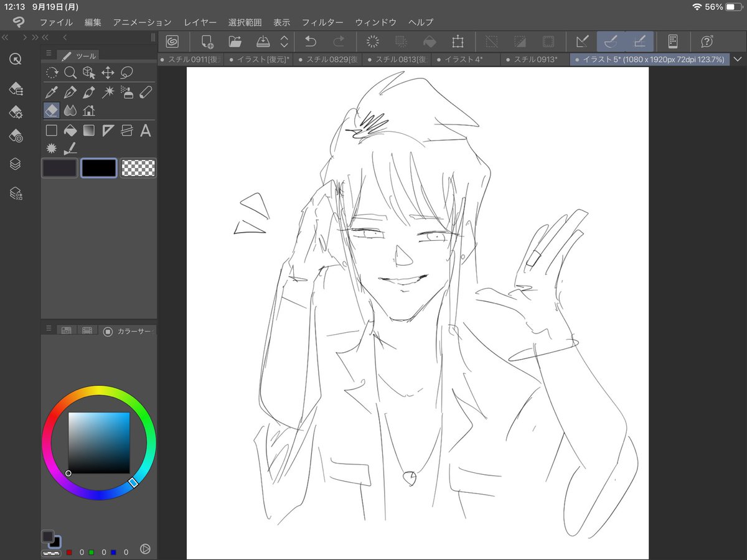The width and height of the screenshot is (747, 560).
Task: Click the play arrow in color panel
Action: coord(145,549)
